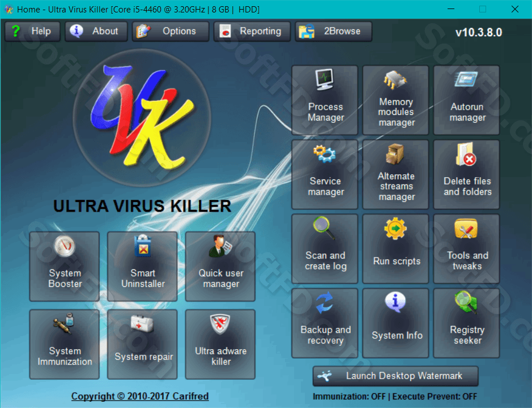This screenshot has height=408, width=532.
Task: Open System Immunization
Action: 65,344
